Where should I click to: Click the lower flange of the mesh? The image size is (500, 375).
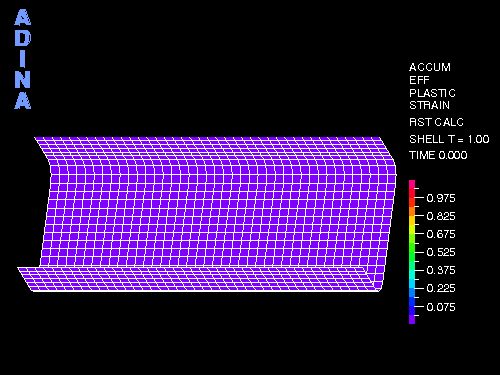[200, 279]
